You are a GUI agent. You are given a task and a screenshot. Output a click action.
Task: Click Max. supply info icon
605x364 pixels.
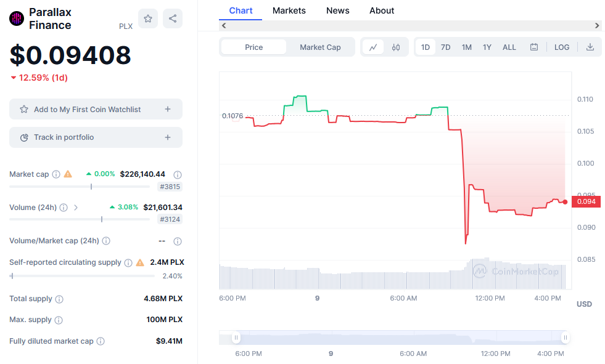pos(58,320)
